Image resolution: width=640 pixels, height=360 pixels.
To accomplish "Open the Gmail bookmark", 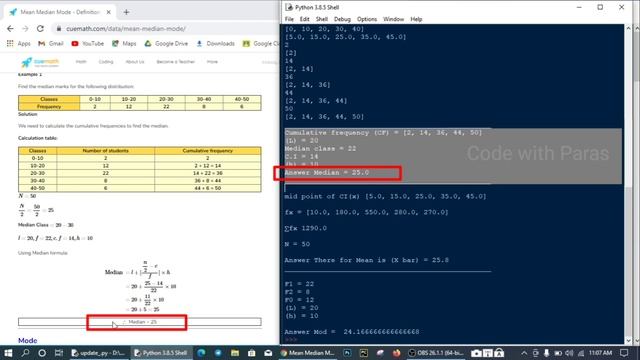I will click(51, 43).
